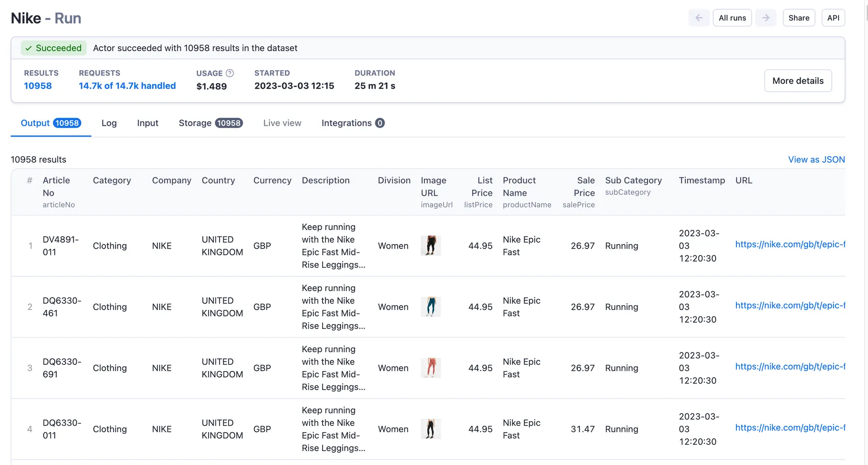The width and height of the screenshot is (868, 465).
Task: Click More details button
Action: point(798,81)
